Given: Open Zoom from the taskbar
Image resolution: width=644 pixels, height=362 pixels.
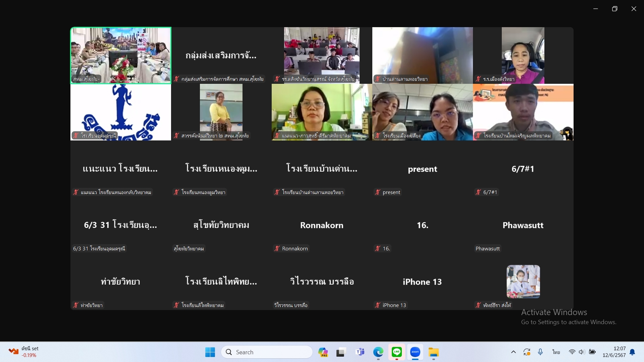Looking at the screenshot, I should [415, 352].
